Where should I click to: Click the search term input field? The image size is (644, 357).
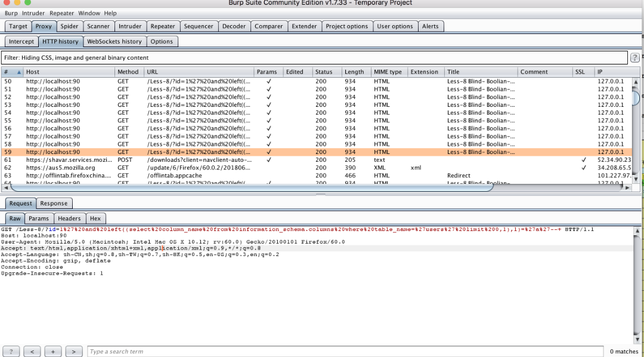point(345,351)
